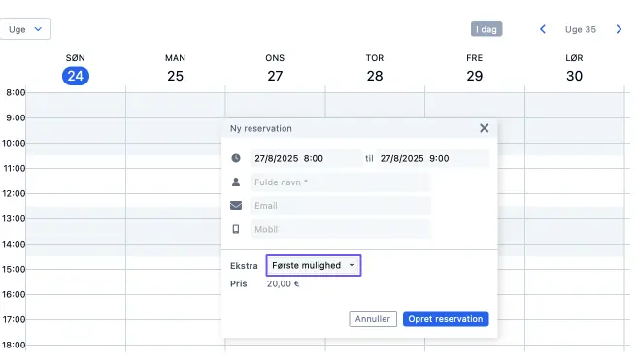This screenshot has width=637, height=364.
Task: Close the Ny reservation dialog
Action: [484, 128]
